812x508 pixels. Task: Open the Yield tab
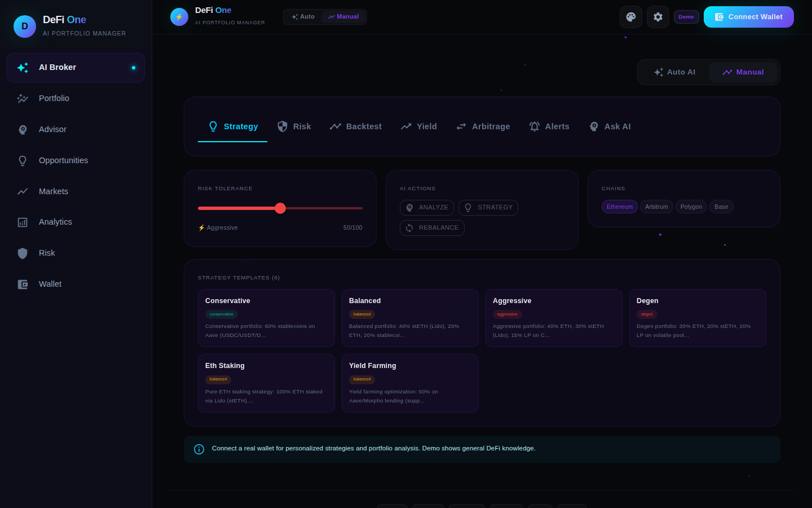[418, 126]
